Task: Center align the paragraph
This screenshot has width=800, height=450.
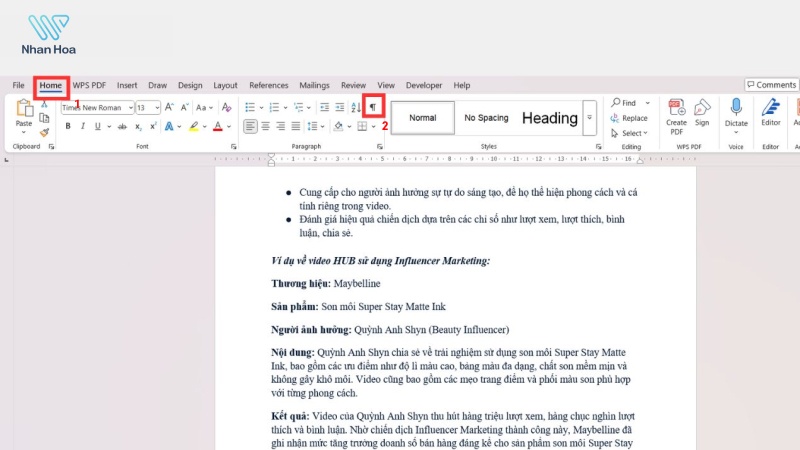Action: (265, 126)
